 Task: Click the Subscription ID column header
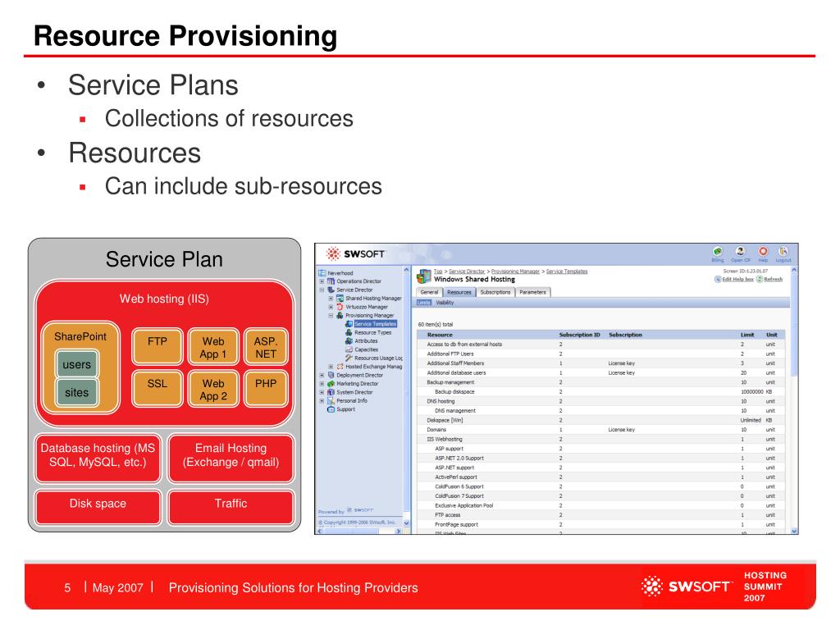[580, 335]
